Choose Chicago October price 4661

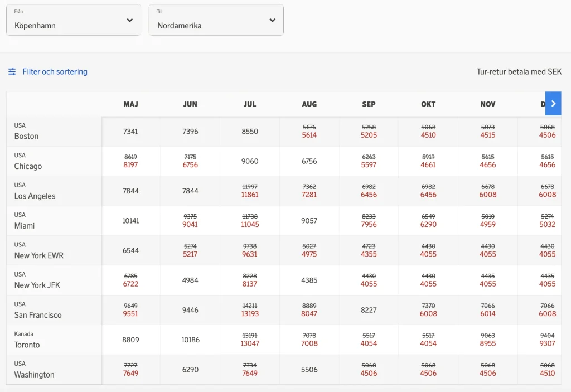[x=428, y=165]
